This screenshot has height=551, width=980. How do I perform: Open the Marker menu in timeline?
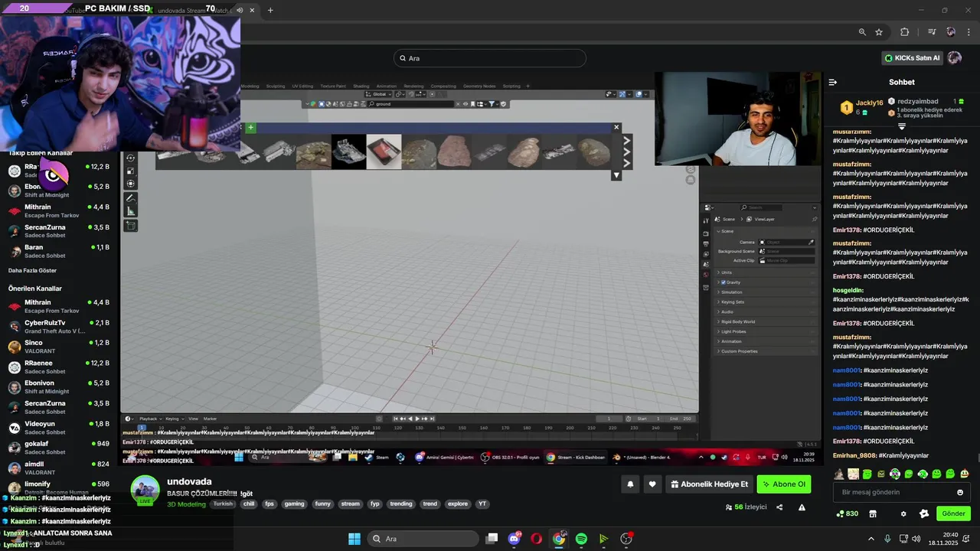click(210, 419)
